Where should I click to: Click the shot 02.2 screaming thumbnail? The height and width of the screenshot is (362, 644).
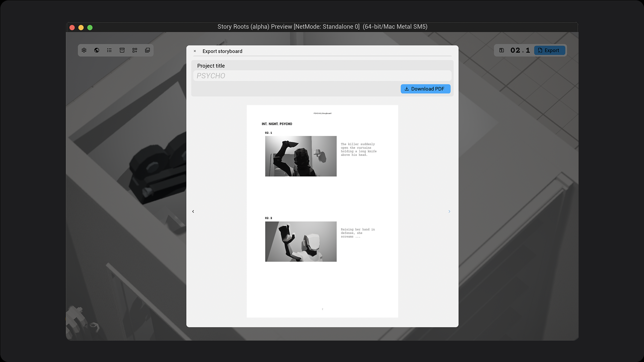tap(301, 241)
